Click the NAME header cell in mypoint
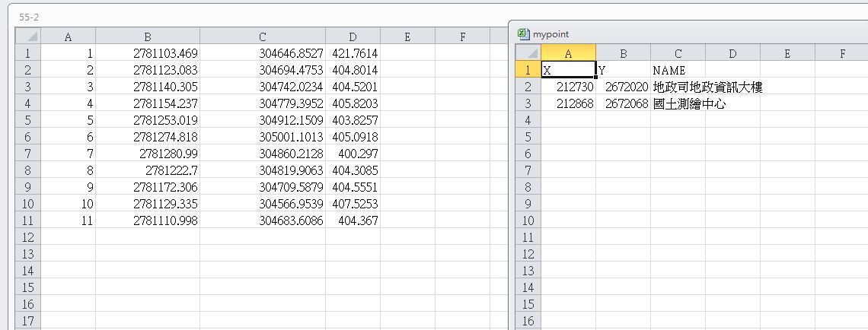The height and width of the screenshot is (330, 868). [678, 70]
